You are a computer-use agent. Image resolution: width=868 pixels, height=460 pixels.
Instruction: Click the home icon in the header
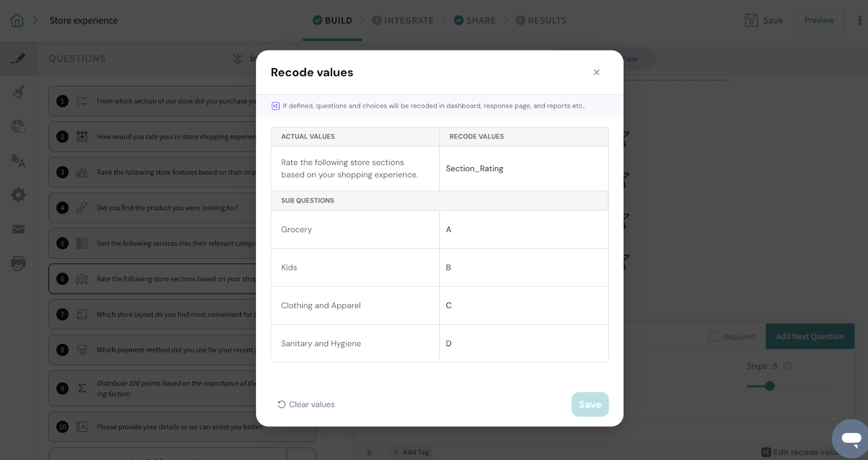pos(17,21)
